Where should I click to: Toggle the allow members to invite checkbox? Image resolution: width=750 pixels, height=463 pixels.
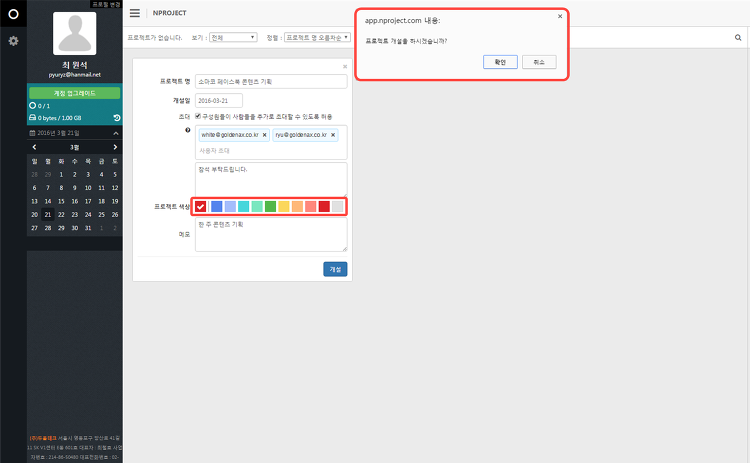pyautogui.click(x=198, y=116)
